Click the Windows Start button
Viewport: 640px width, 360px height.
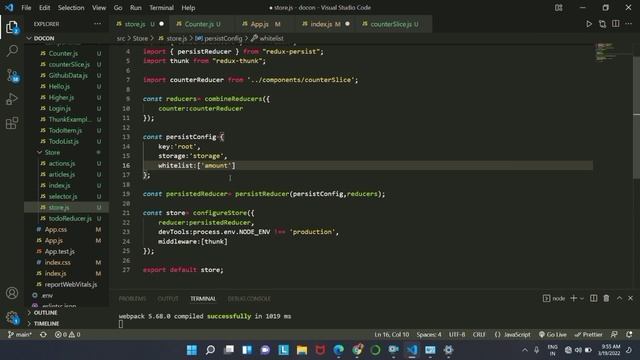click(x=191, y=350)
